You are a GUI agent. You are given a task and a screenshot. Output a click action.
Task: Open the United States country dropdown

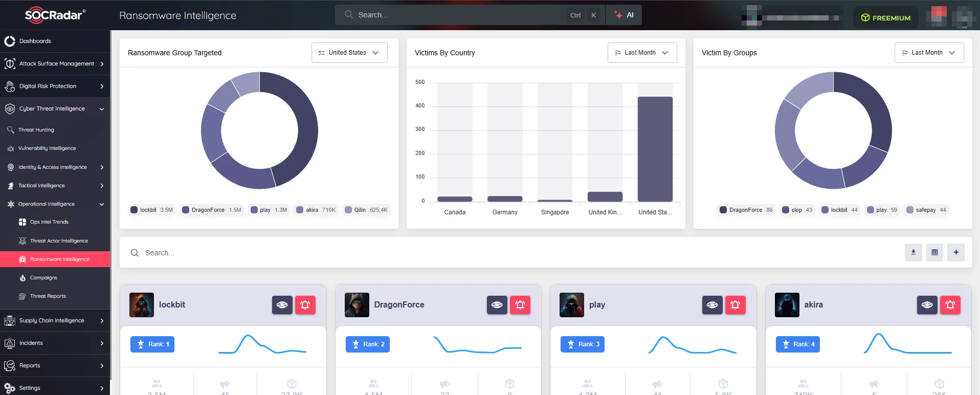349,53
